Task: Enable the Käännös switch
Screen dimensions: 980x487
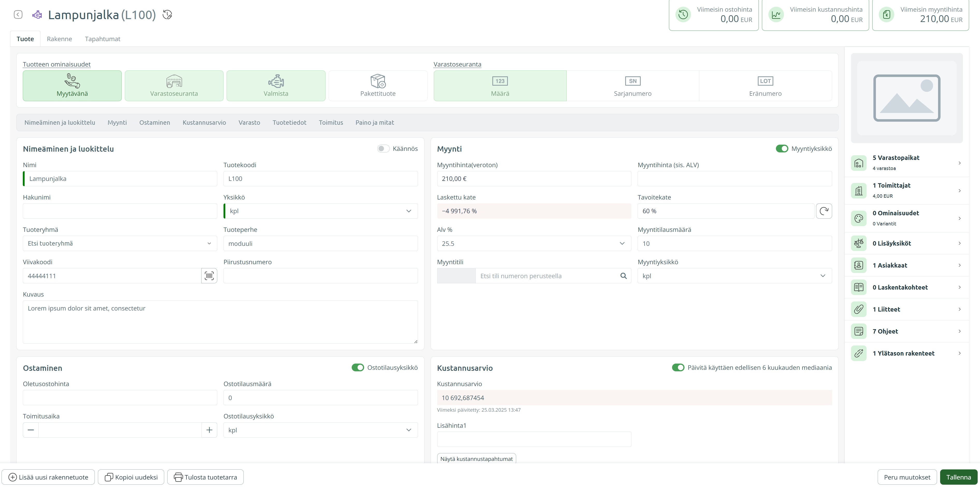Action: coord(383,149)
